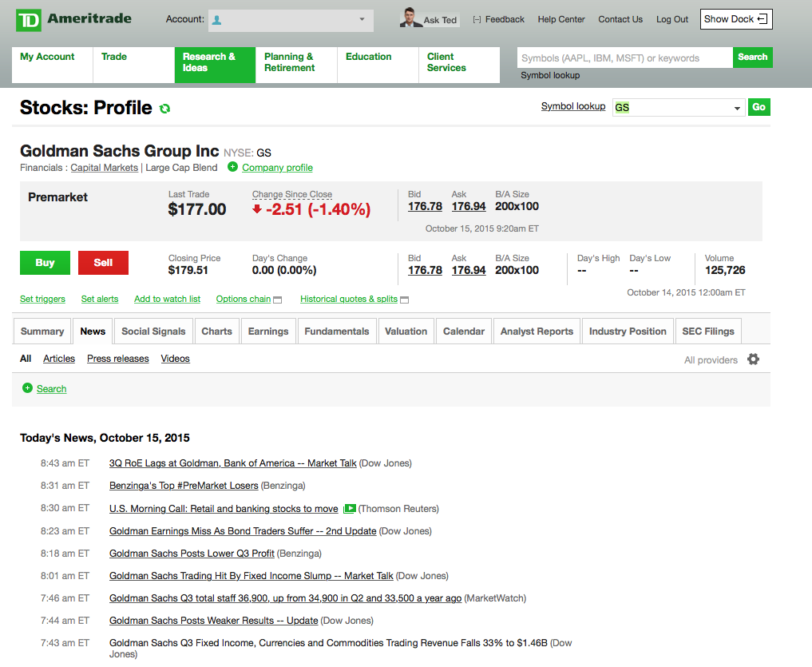The image size is (812, 667).
Task: Switch to the Calendar tab
Action: click(x=463, y=332)
